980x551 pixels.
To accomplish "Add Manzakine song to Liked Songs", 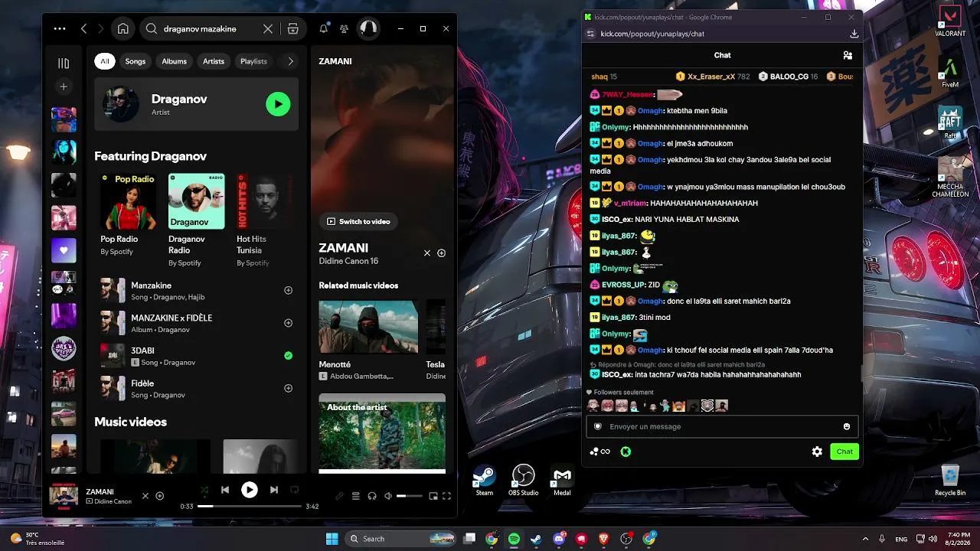I will tap(289, 290).
